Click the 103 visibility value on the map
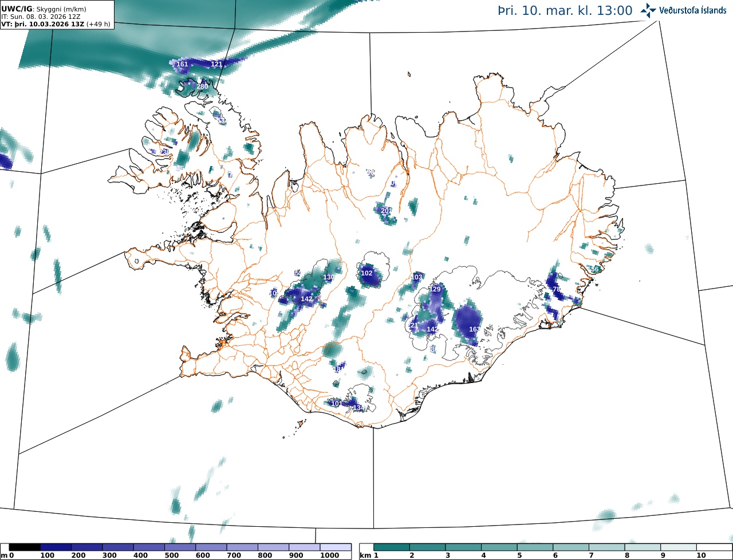The height and width of the screenshot is (560, 733). pos(416,277)
